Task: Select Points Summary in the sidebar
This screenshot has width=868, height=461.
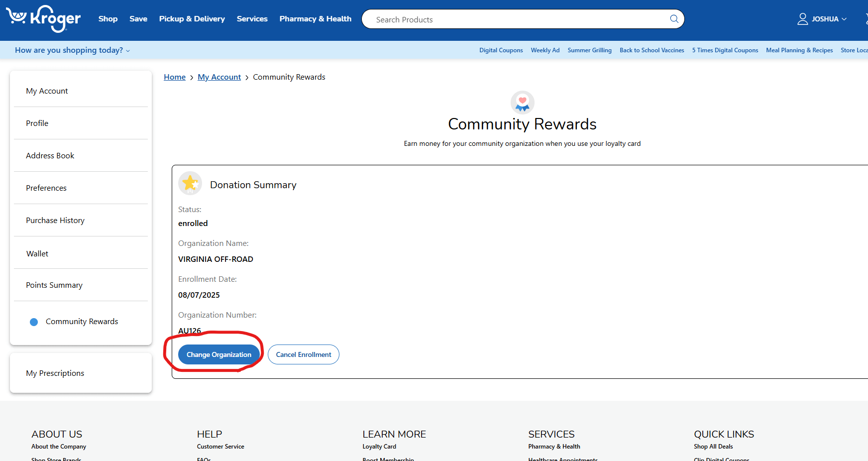Action: [x=81, y=285]
